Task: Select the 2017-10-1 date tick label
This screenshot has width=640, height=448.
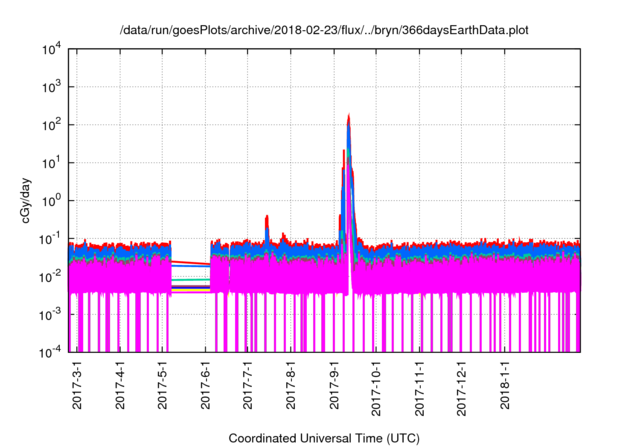Action: (x=376, y=388)
